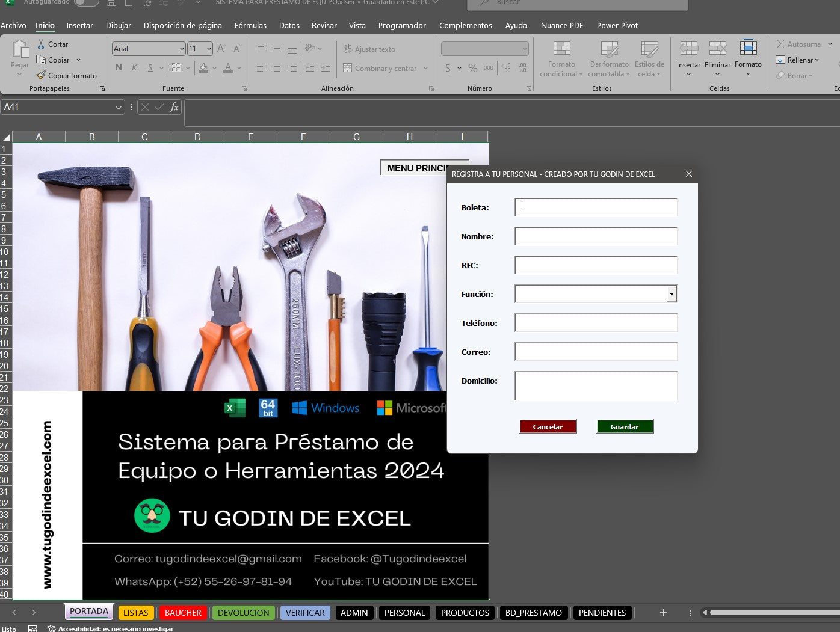Open the font name Arial dropdown
This screenshot has height=632, width=840.
pyautogui.click(x=182, y=49)
